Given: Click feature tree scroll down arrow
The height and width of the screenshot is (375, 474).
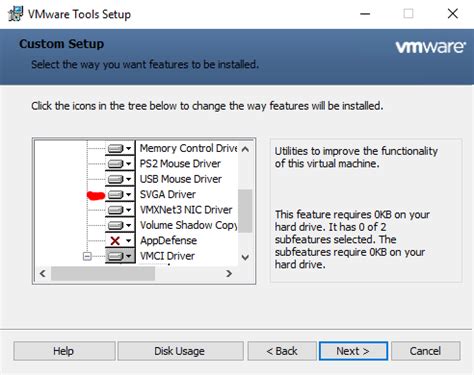Looking at the screenshot, I should point(245,257).
